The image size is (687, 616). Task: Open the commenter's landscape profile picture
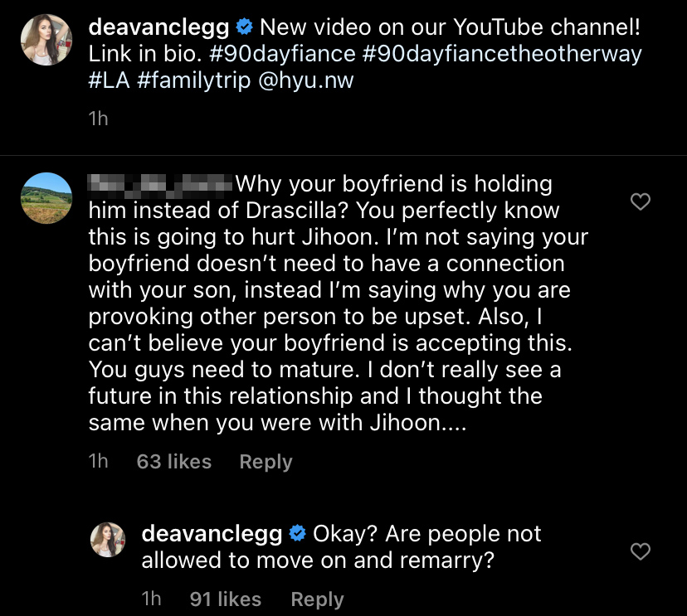coord(46,198)
